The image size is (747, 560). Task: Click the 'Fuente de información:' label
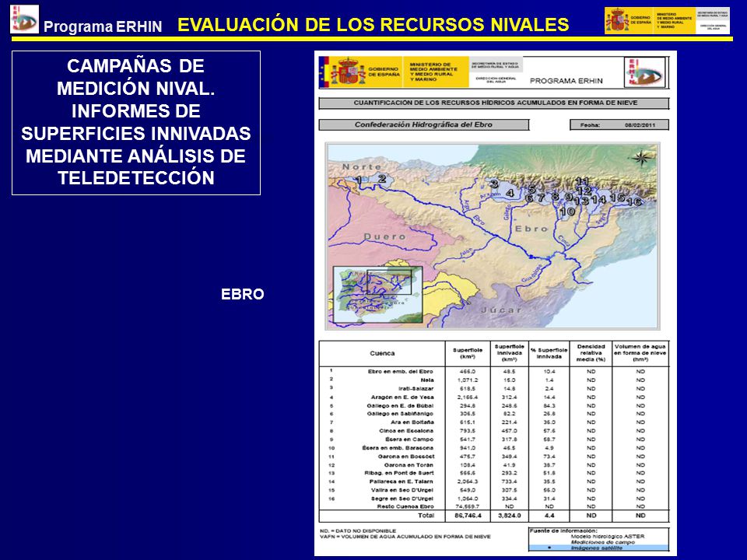pyautogui.click(x=563, y=531)
